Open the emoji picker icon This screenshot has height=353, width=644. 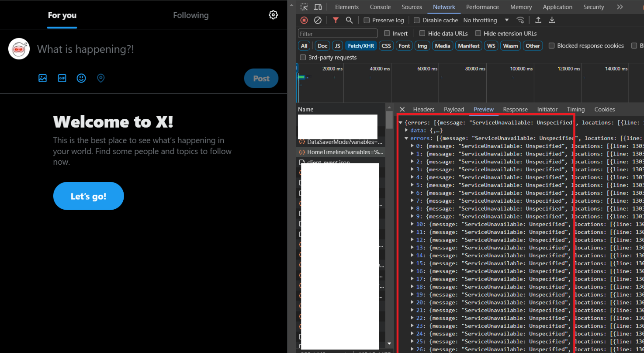(x=81, y=78)
